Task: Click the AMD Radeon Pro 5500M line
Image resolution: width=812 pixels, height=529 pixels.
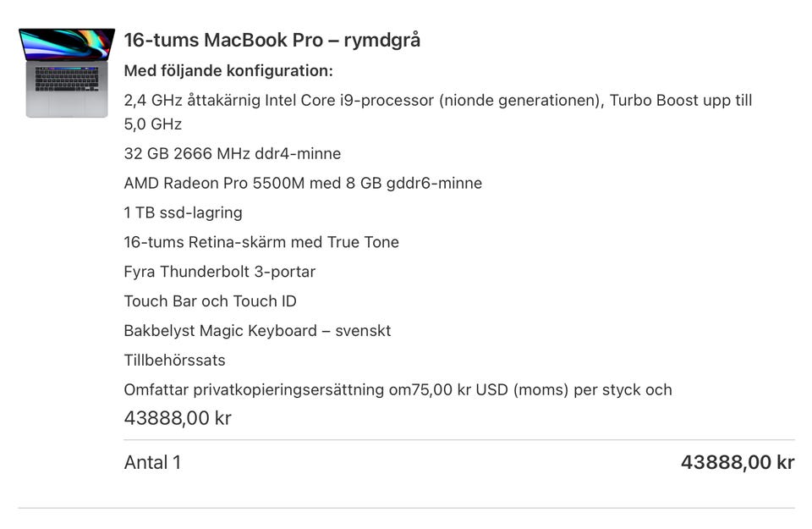Action: pos(302,183)
